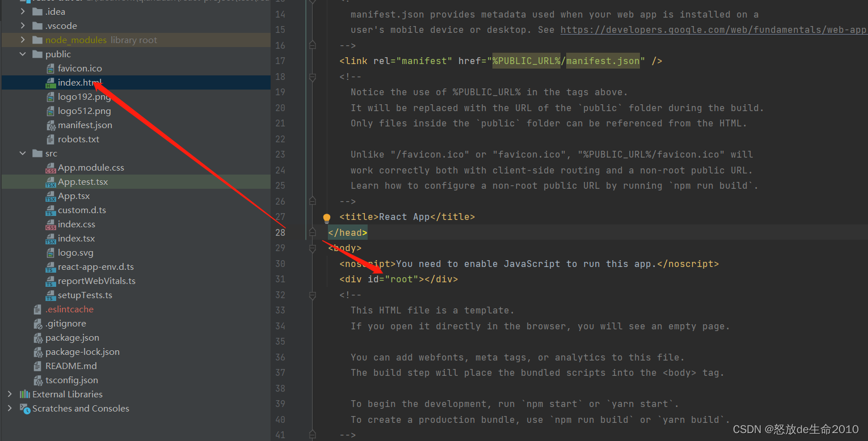Click the Scratches and Consoles icon
Screen dimensions: 868x441
[24, 408]
